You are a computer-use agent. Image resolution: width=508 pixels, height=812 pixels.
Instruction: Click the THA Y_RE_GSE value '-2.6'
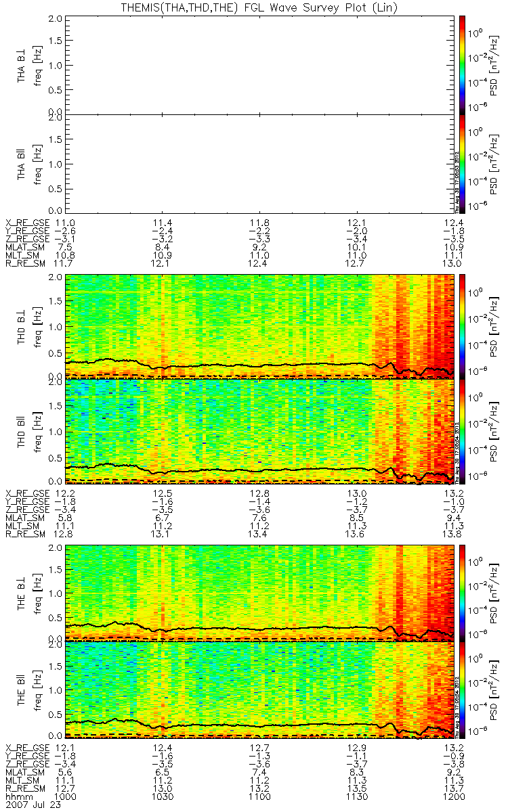(x=64, y=231)
